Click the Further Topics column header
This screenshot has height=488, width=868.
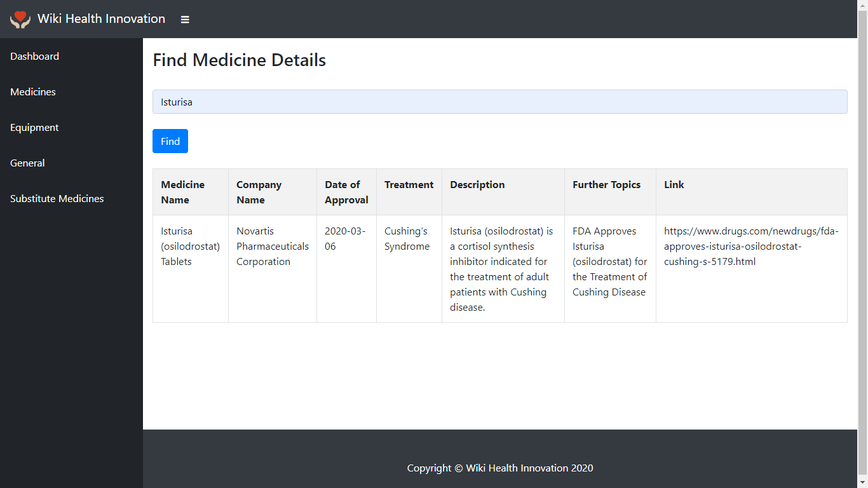610,192
